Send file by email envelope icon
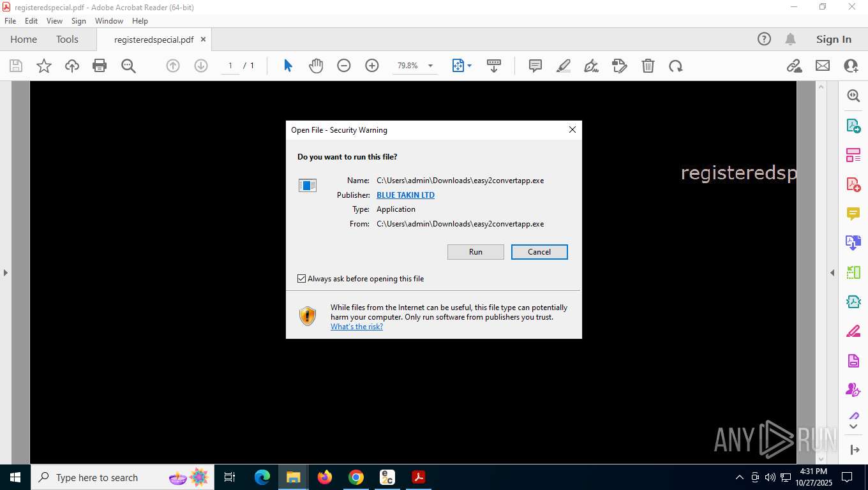Screen dimensions: 868x490 [x=823, y=66]
